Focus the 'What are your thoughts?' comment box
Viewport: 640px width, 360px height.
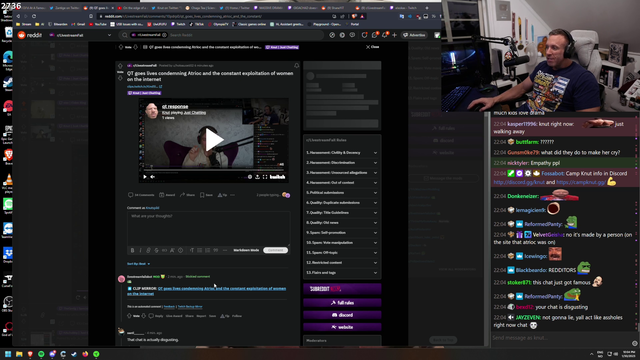(x=209, y=229)
